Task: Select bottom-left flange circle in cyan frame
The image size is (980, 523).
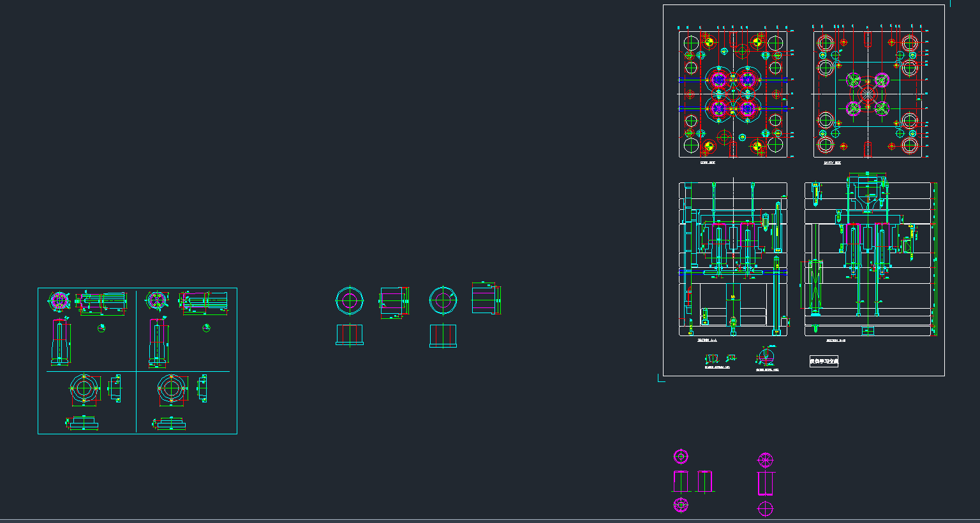Action: [84, 388]
